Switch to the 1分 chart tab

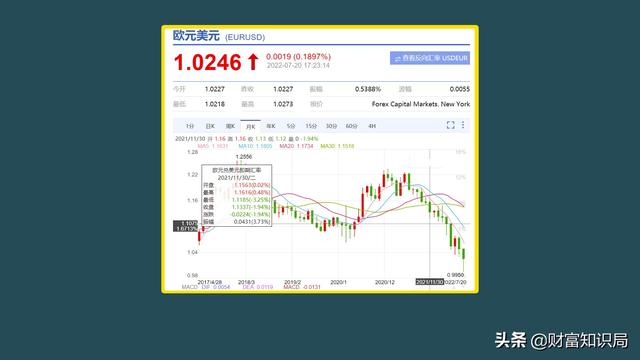189,126
